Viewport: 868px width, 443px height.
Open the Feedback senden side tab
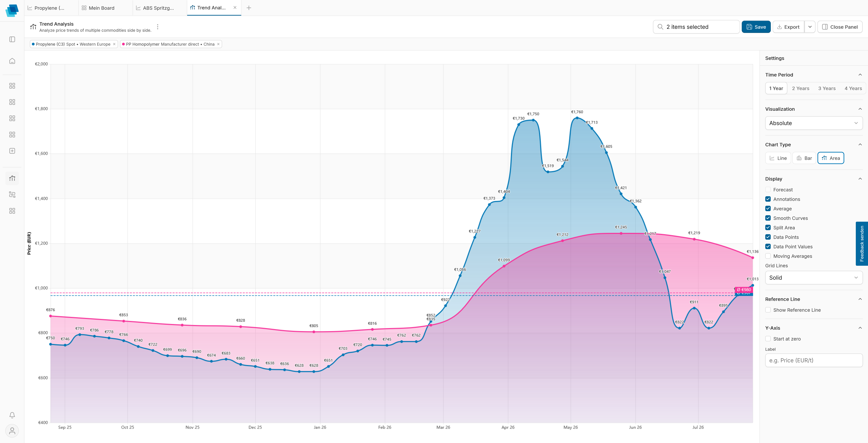click(862, 244)
